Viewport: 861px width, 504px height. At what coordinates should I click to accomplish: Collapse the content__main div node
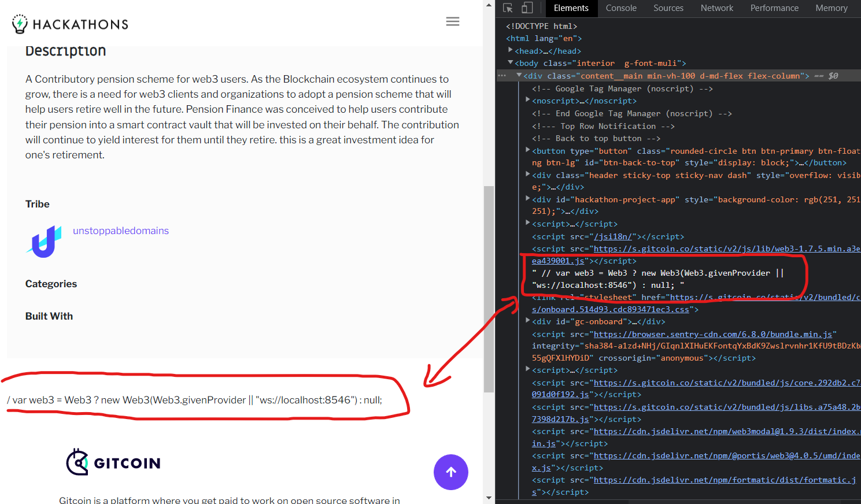pyautogui.click(x=519, y=75)
